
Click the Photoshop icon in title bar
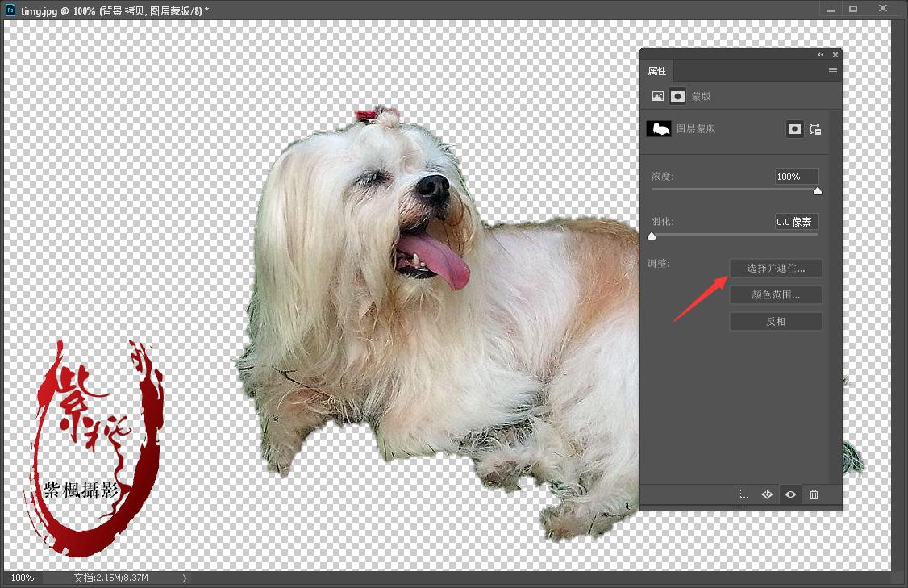[x=10, y=9]
